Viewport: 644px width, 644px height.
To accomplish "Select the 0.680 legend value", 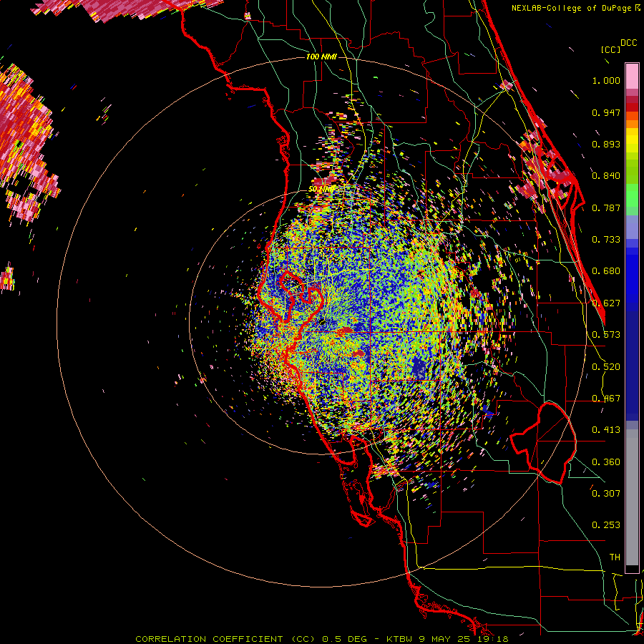I will point(606,271).
